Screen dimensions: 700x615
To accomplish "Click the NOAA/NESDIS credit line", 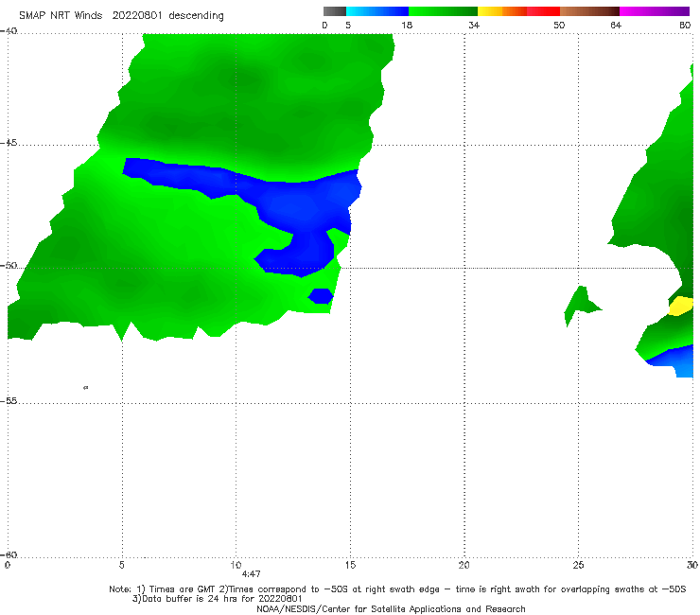I will 391,609.
